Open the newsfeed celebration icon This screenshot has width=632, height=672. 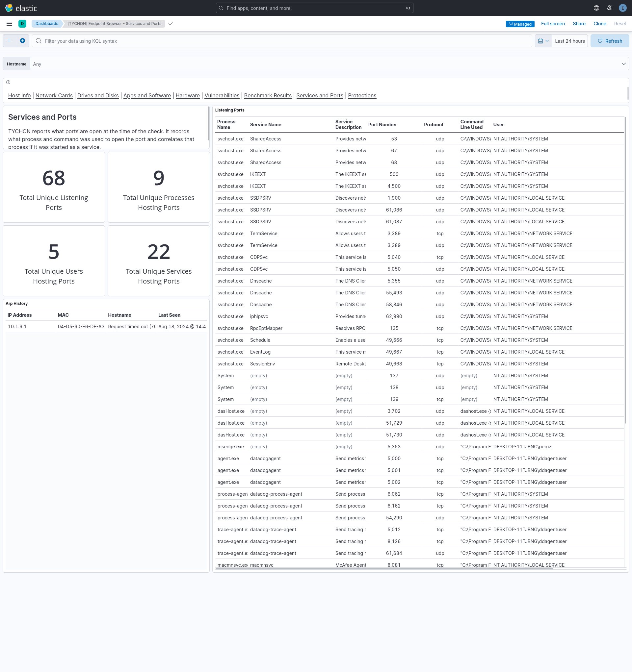610,8
